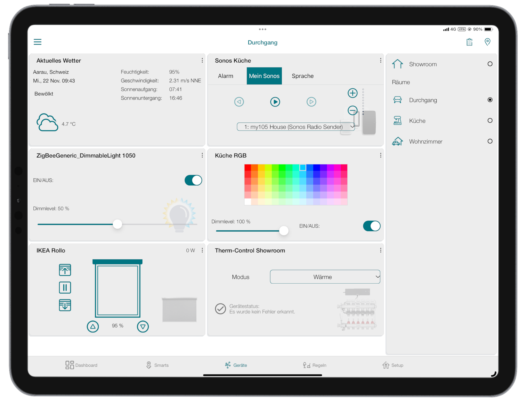This screenshot has height=399, width=532.
Task: Increase Sonos volume with plus icon
Action: [x=352, y=93]
